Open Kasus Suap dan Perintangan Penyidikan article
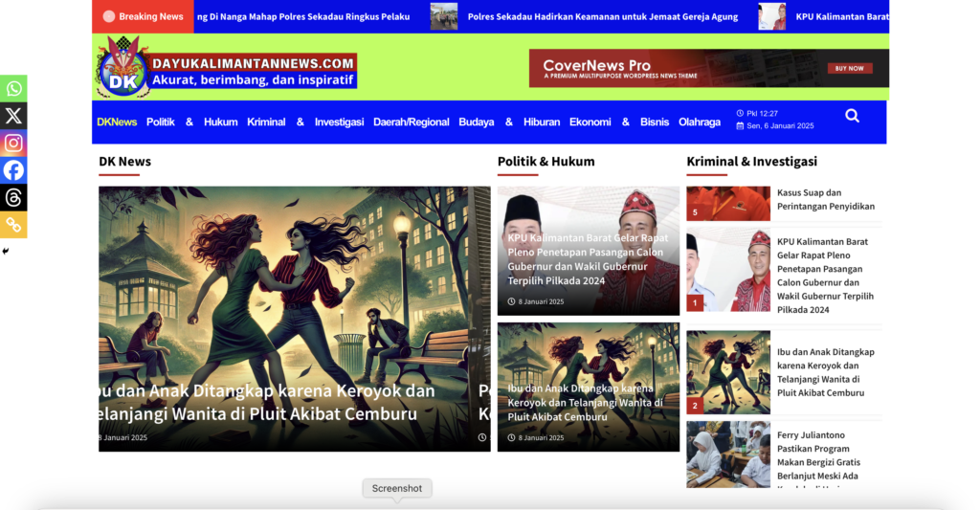The image size is (980, 510). click(825, 199)
